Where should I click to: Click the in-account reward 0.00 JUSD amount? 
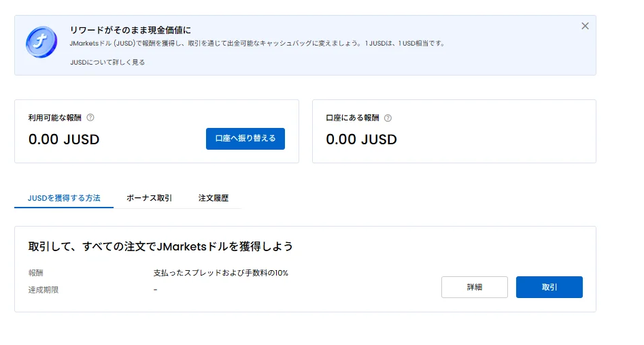[x=361, y=139]
